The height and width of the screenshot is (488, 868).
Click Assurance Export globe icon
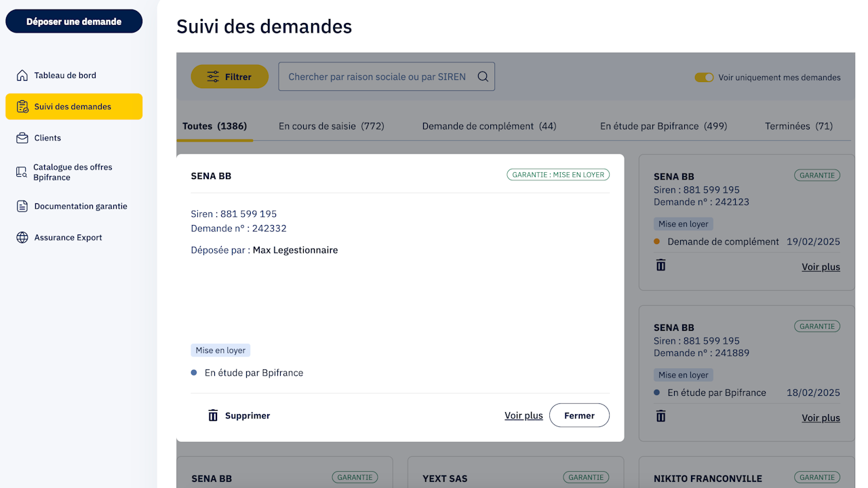click(x=22, y=237)
